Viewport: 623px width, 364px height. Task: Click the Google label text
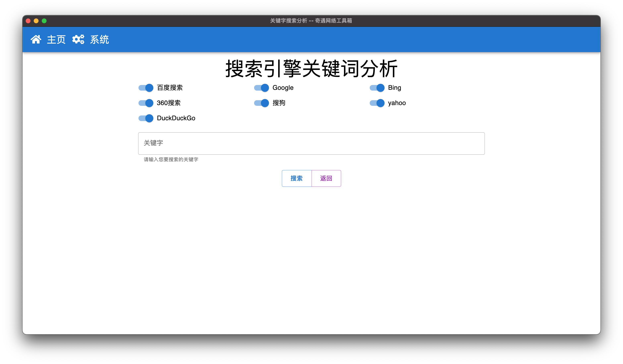point(283,88)
